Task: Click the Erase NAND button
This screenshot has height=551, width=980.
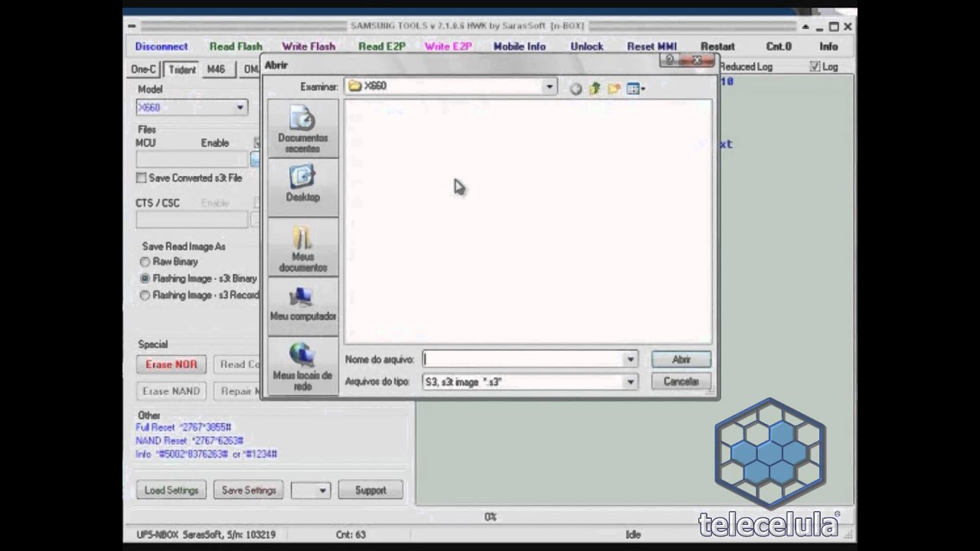Action: tap(171, 391)
